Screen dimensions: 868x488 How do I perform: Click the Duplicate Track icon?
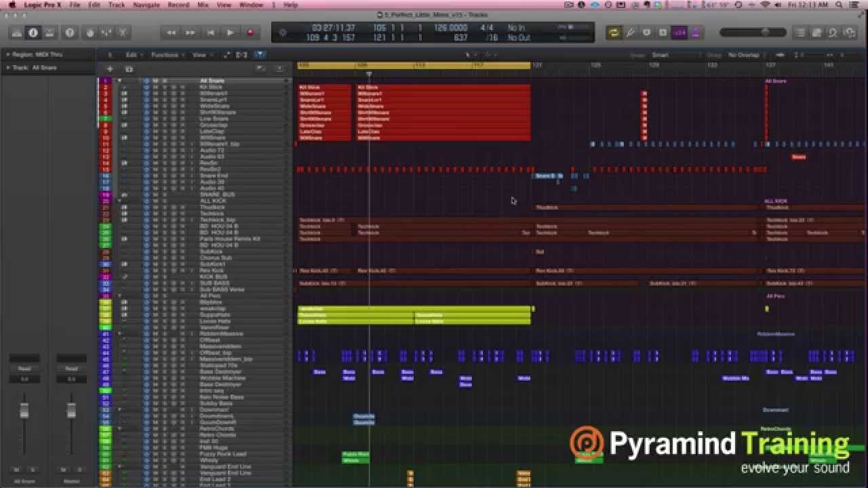tap(129, 69)
